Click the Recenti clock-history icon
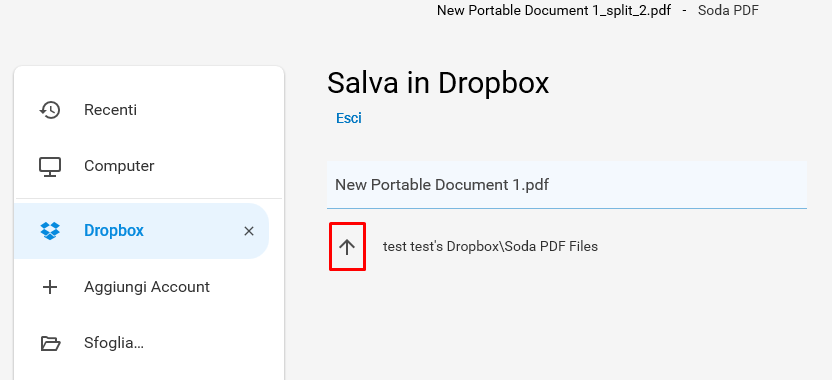Image resolution: width=832 pixels, height=380 pixels. [50, 110]
